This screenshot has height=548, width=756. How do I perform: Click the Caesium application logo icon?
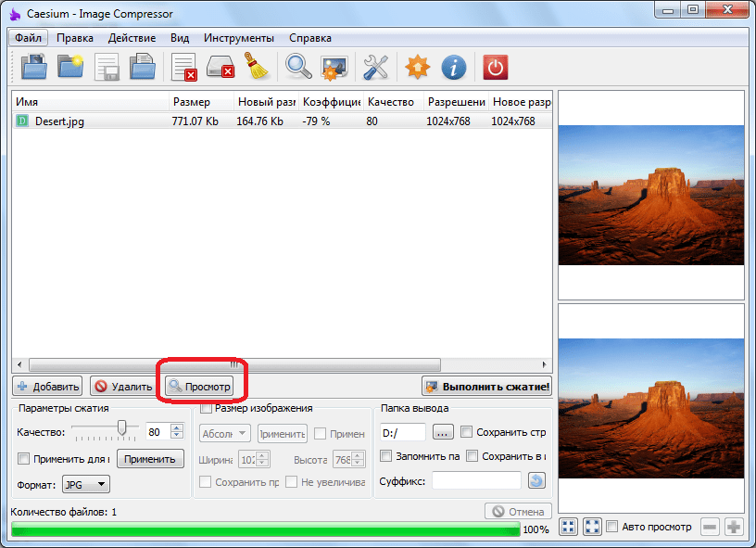tap(15, 14)
